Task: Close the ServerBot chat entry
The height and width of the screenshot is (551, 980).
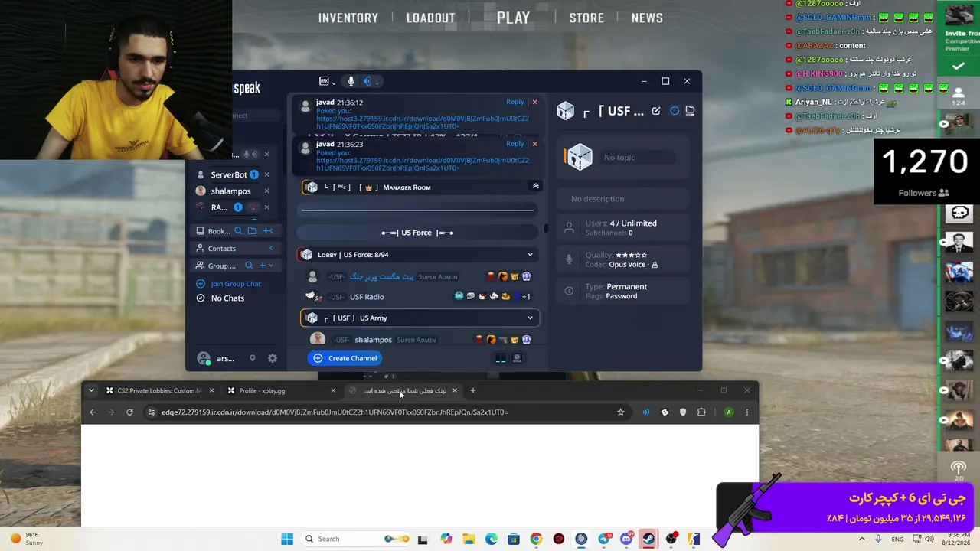Action: coord(266,174)
